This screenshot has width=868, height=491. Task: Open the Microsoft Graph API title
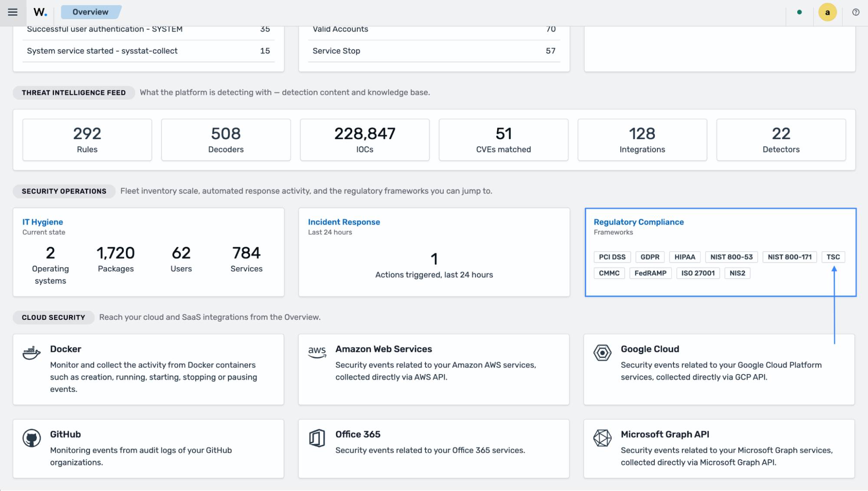[665, 435]
